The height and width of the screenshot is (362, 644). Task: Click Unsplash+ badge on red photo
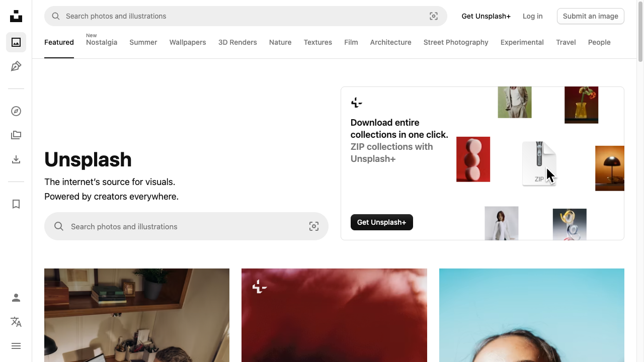click(259, 287)
